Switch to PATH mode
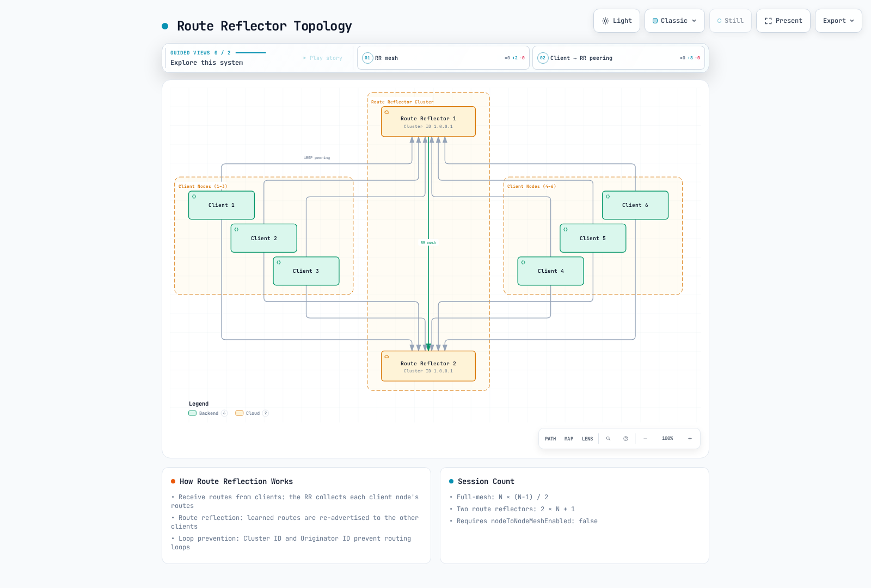Image resolution: width=871 pixels, height=588 pixels. click(x=550, y=439)
